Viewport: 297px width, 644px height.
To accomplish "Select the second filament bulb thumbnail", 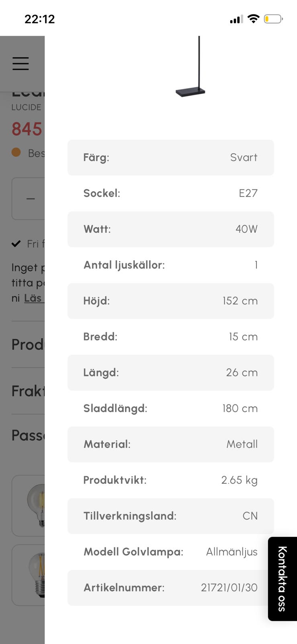I will 35,575.
